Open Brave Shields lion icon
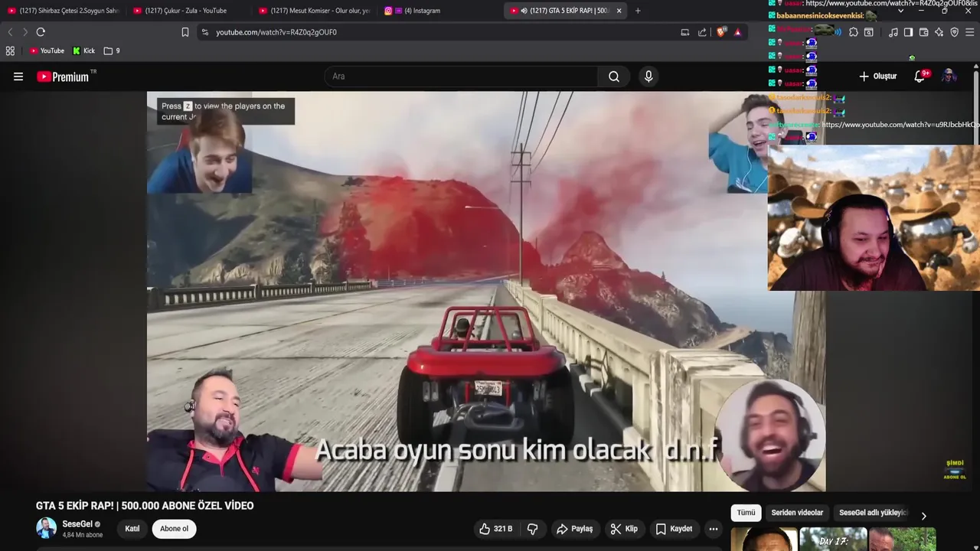 pyautogui.click(x=720, y=32)
